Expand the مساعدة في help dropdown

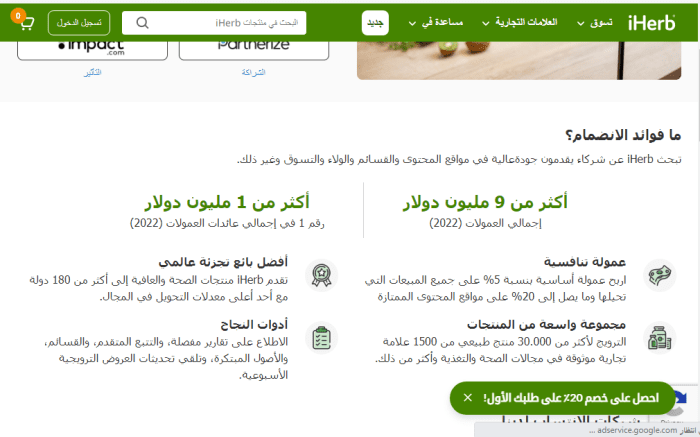436,23
